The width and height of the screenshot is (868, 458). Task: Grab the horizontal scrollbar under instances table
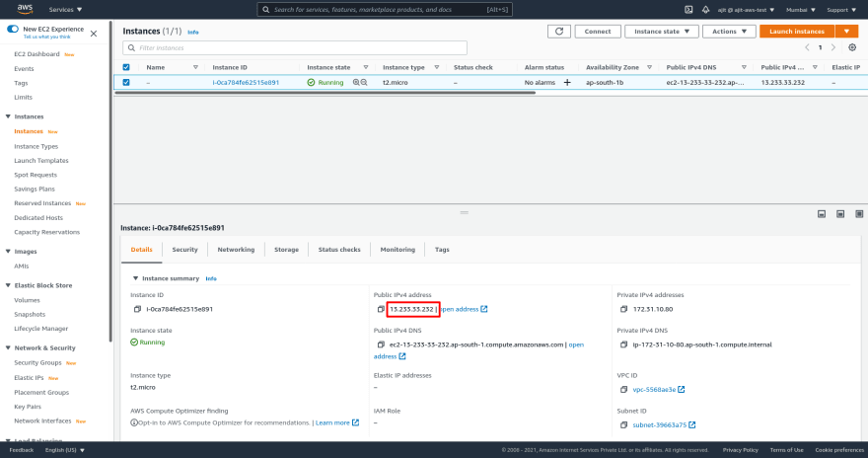coord(325,93)
